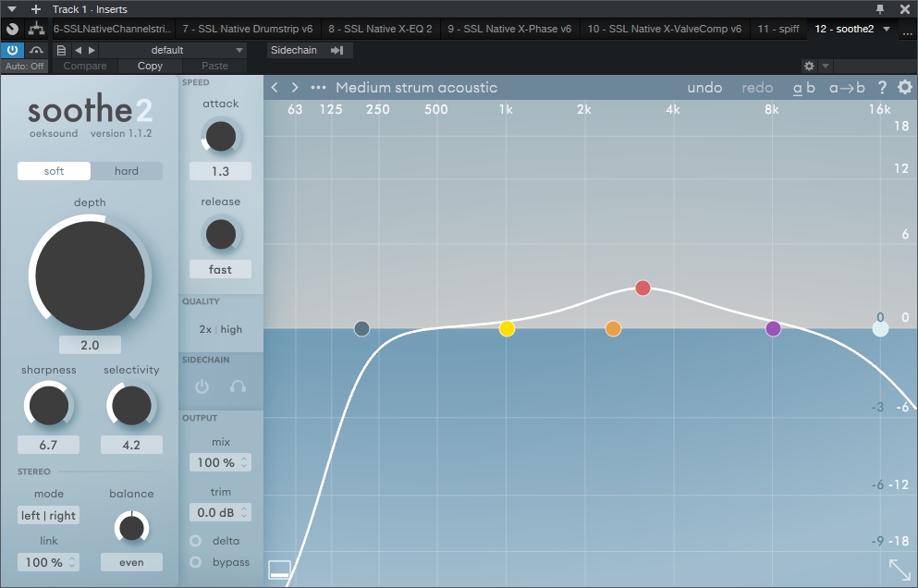This screenshot has width=918, height=588.
Task: Click the release value fast
Action: click(220, 269)
